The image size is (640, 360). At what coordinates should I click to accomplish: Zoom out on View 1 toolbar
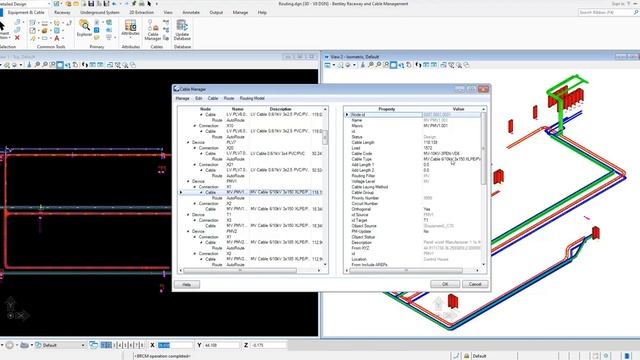point(45,65)
